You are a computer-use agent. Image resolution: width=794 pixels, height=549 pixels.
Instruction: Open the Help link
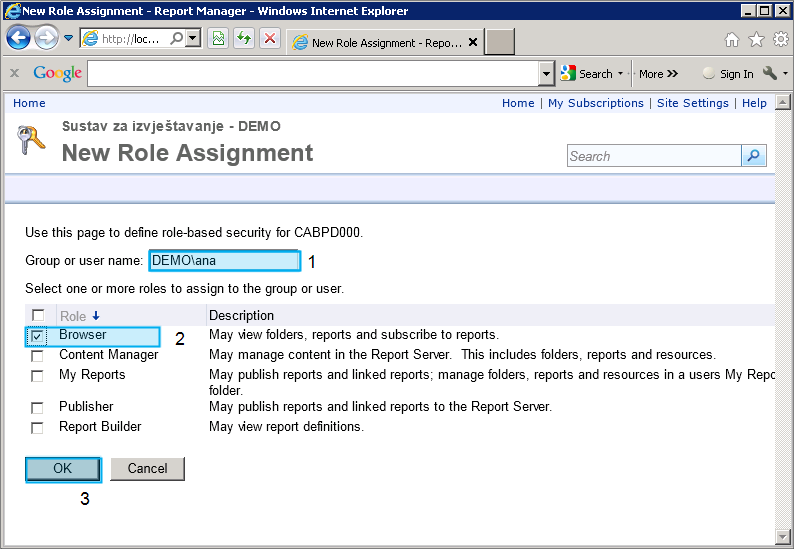[x=754, y=103]
